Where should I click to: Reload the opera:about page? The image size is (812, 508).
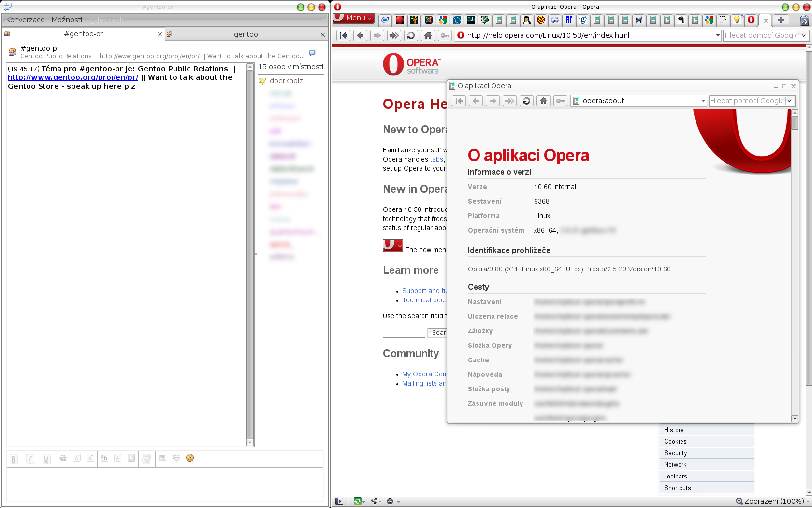[x=526, y=101]
